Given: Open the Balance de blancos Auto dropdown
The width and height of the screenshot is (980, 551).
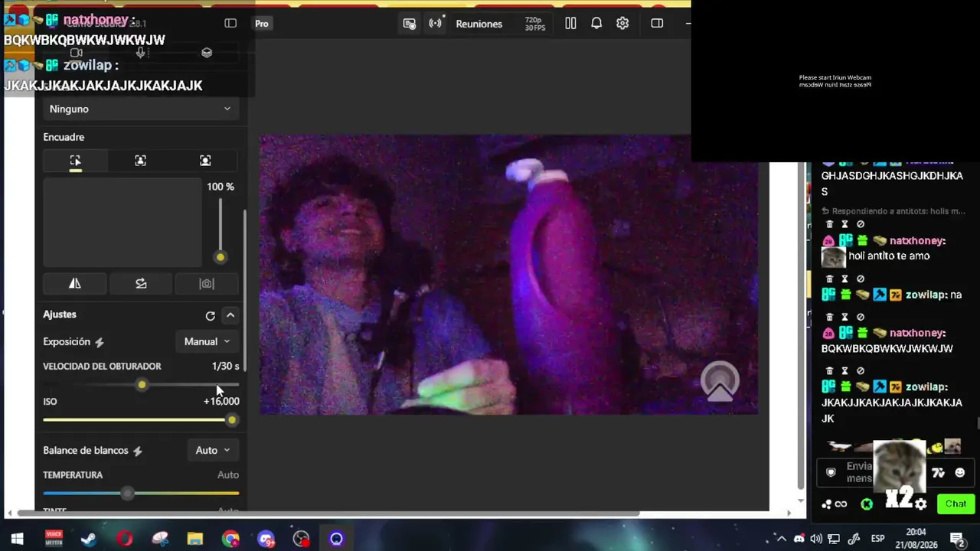Looking at the screenshot, I should click(x=212, y=450).
